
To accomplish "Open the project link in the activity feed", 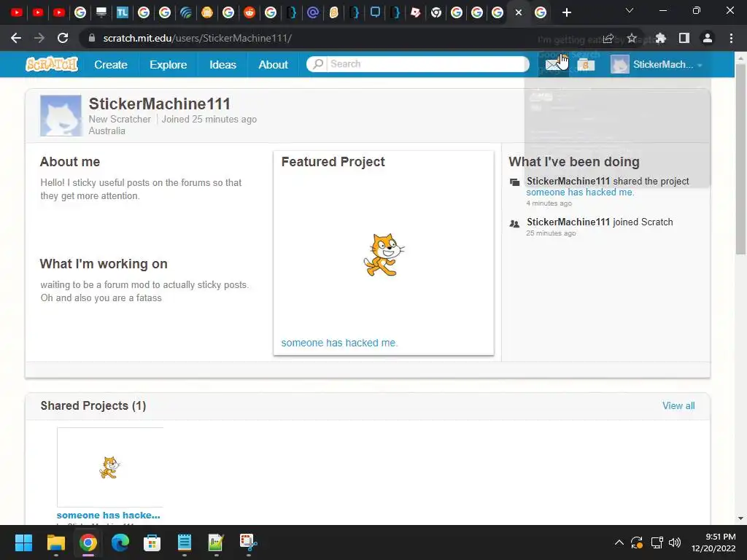I will (580, 192).
